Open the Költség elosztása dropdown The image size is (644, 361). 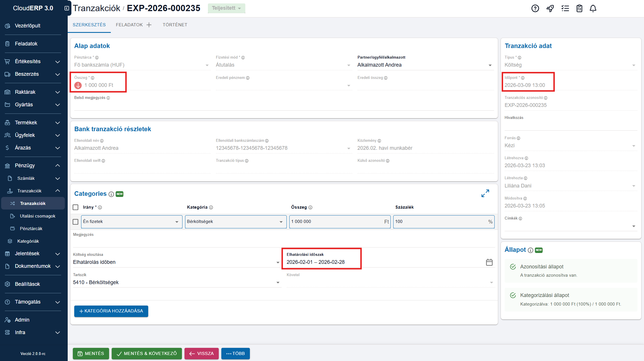coord(176,262)
